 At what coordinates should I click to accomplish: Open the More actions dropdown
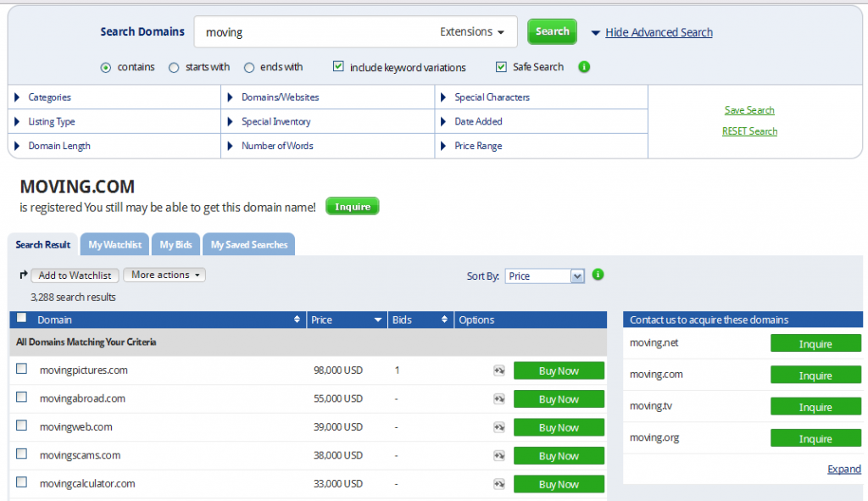pos(164,275)
